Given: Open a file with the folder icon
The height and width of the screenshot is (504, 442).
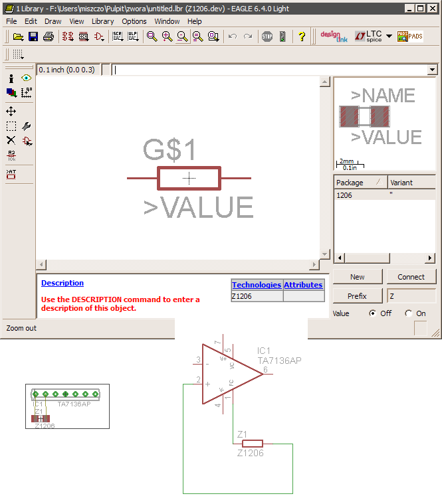Looking at the screenshot, I should coord(19,37).
